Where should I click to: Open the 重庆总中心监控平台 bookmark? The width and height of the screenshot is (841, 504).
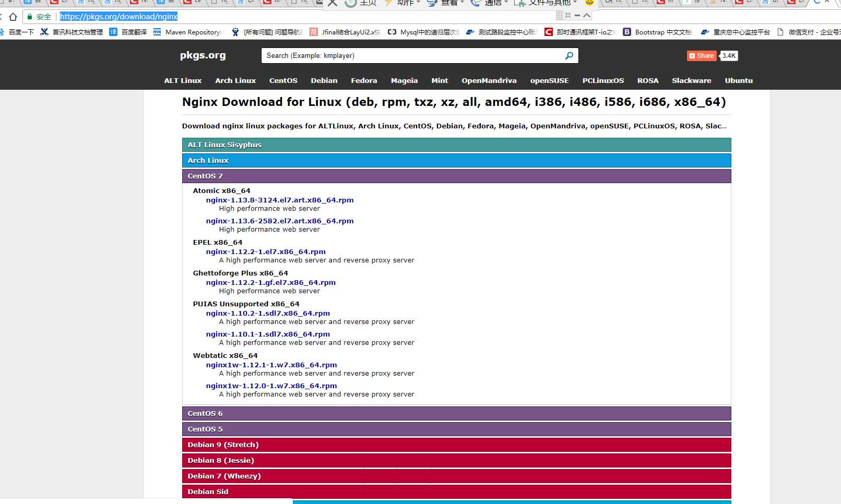(x=736, y=32)
